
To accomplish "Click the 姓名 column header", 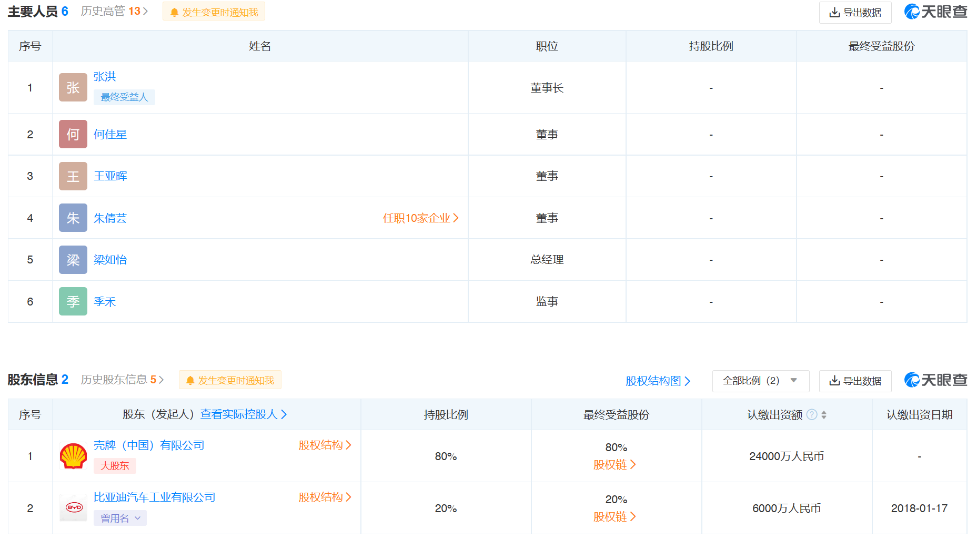I will [x=260, y=46].
